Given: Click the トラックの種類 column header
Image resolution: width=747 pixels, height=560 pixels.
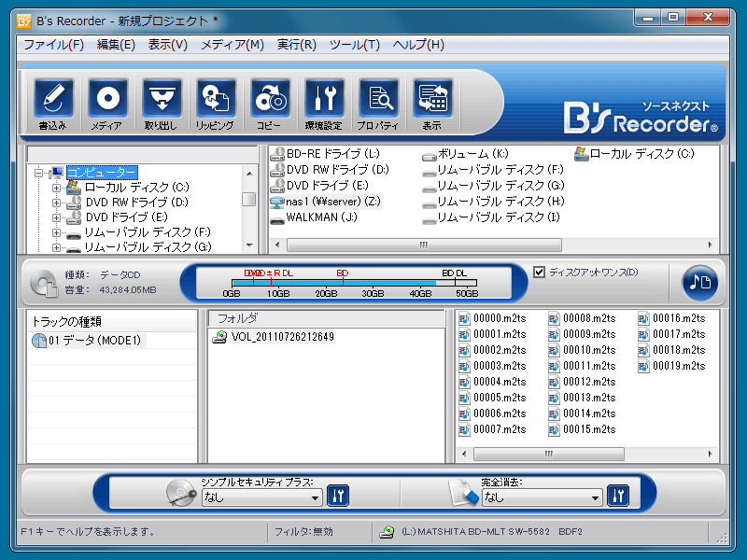Looking at the screenshot, I should coord(112,322).
